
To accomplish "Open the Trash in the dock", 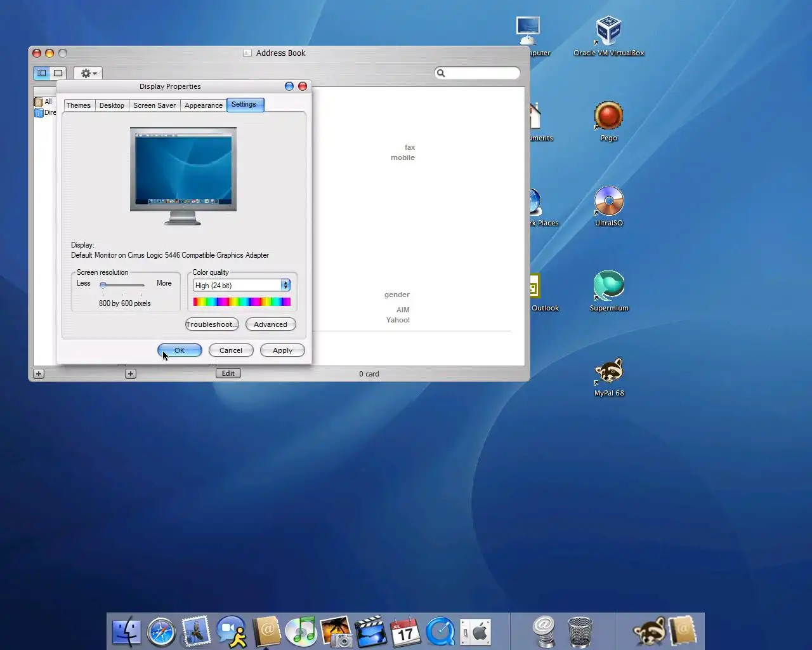I will pyautogui.click(x=580, y=632).
